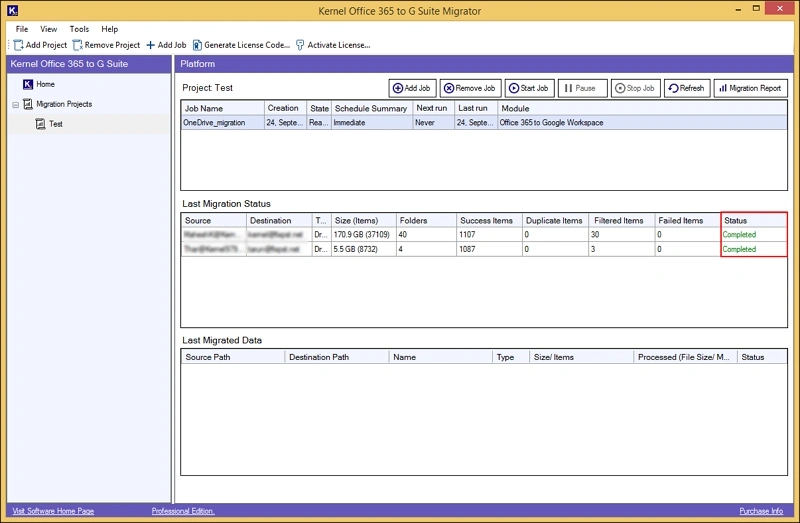Click Add Project toolbar icon

point(40,45)
